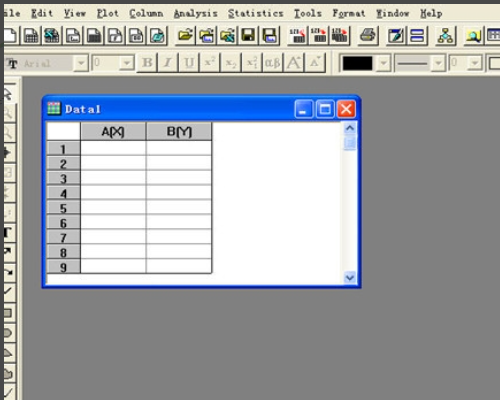Toggle Bold formatting

point(147,63)
